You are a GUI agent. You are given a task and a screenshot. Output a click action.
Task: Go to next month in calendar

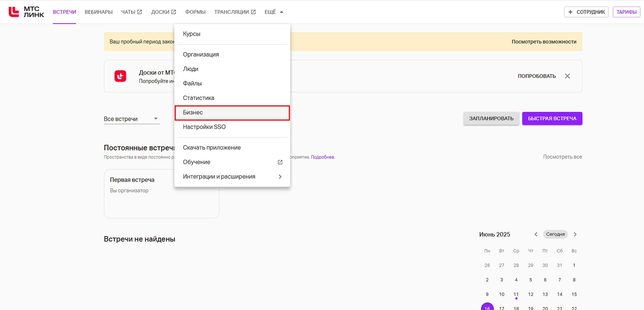click(575, 234)
